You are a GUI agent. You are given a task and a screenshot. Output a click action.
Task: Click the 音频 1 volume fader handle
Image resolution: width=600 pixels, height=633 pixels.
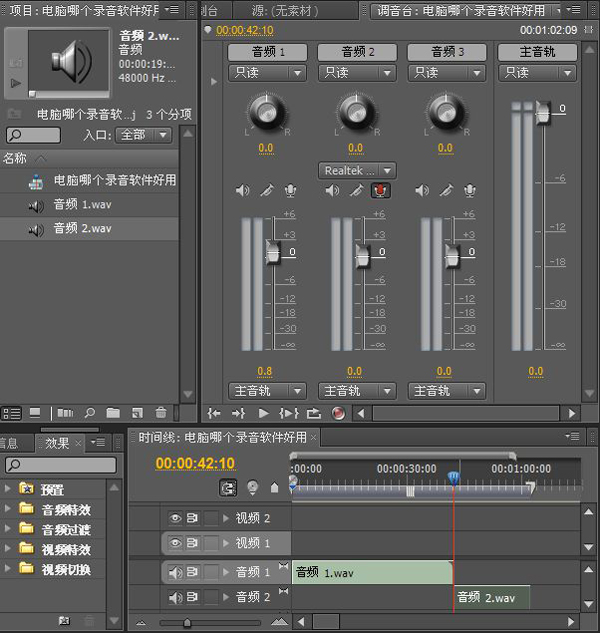273,252
